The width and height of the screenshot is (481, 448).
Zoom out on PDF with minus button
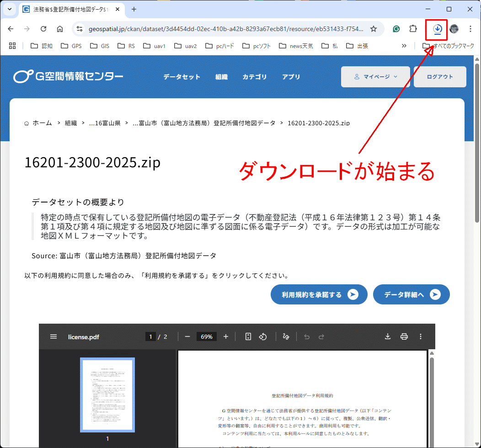(x=187, y=337)
